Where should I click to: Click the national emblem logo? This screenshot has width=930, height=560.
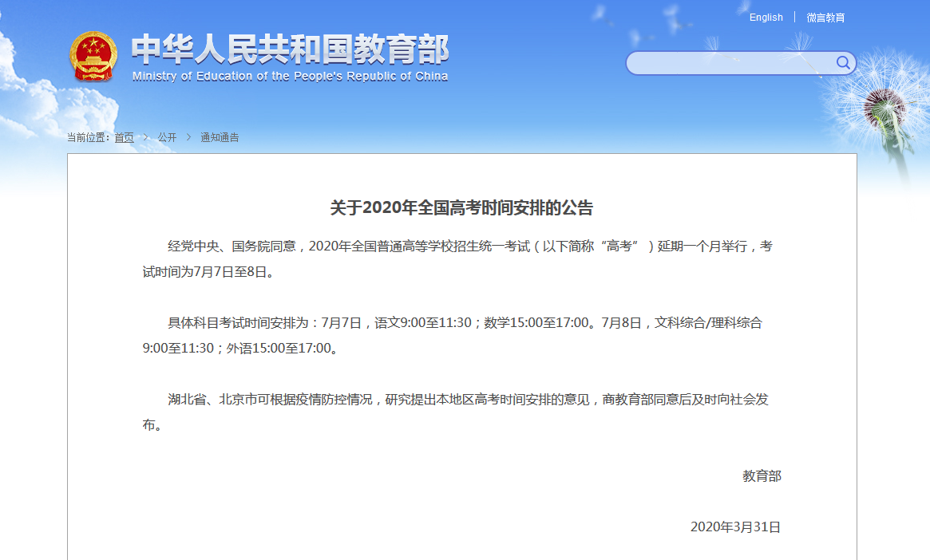click(93, 57)
